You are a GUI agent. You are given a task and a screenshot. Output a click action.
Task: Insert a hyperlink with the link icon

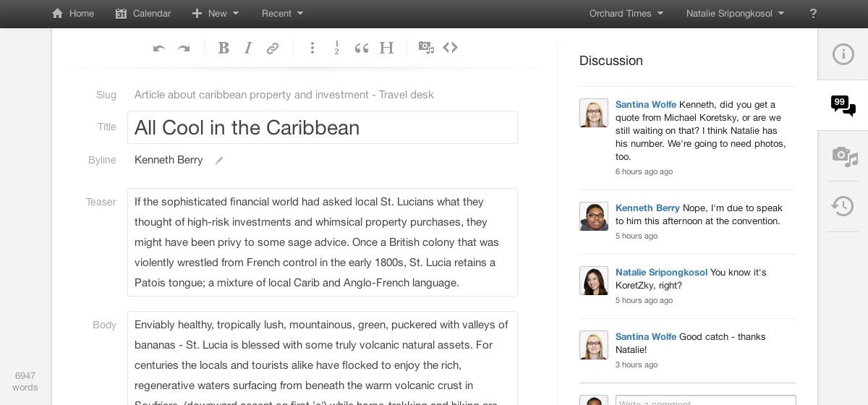pyautogui.click(x=273, y=48)
